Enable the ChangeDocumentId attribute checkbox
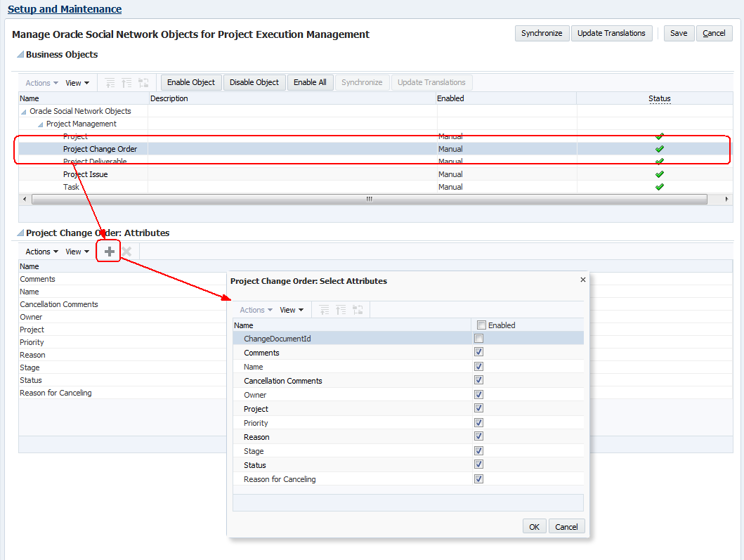 point(479,339)
